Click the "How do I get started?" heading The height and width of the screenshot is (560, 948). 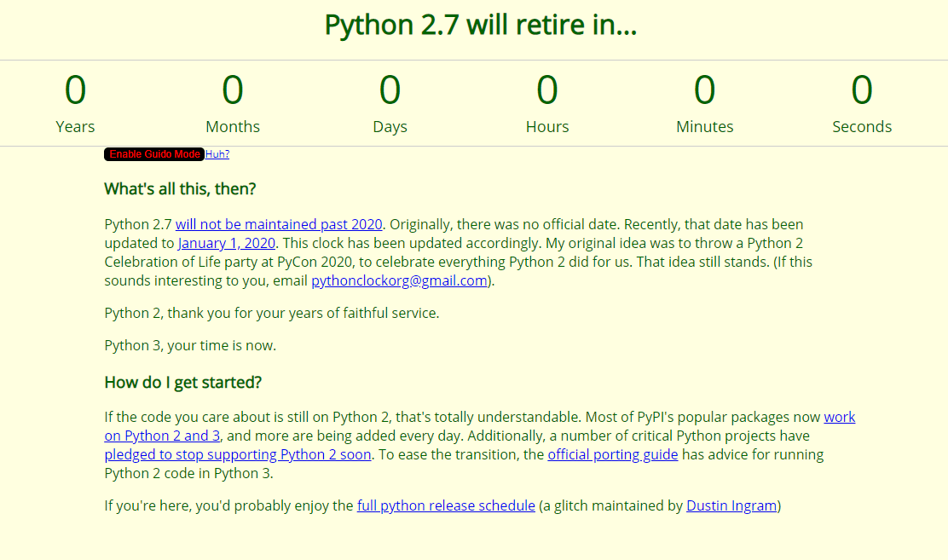182,383
